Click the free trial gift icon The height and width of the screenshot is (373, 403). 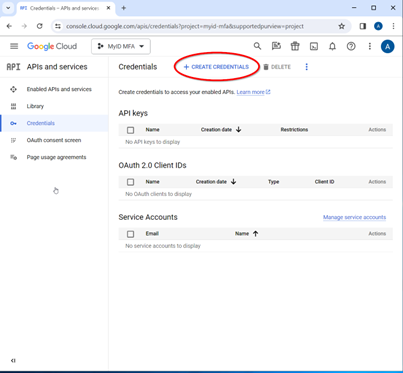click(x=295, y=46)
